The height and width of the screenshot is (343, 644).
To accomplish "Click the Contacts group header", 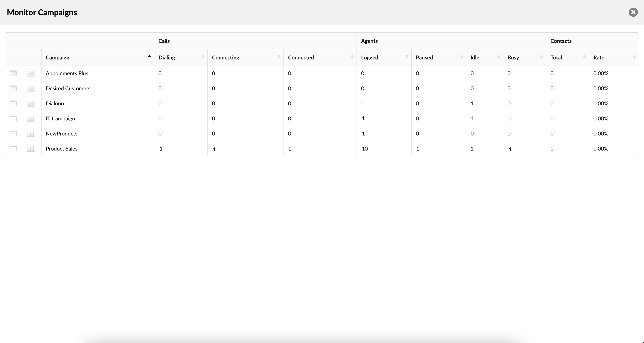I will click(561, 41).
